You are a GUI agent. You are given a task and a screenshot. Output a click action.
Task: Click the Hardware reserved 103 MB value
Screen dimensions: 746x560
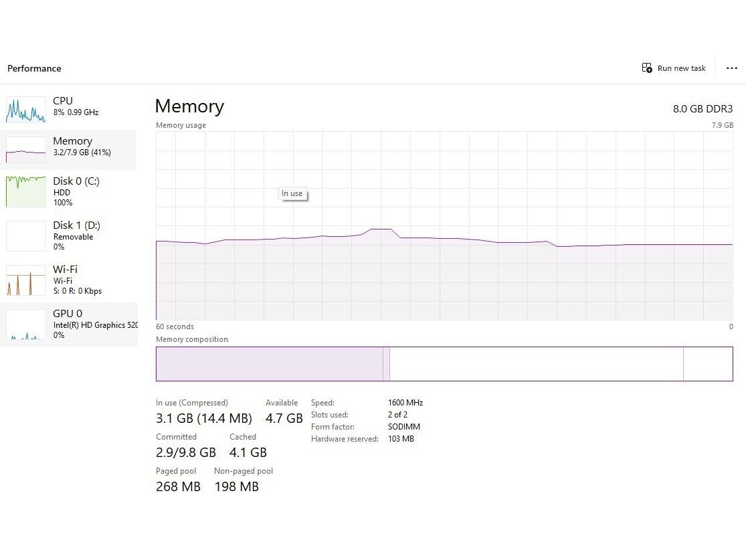pos(401,439)
